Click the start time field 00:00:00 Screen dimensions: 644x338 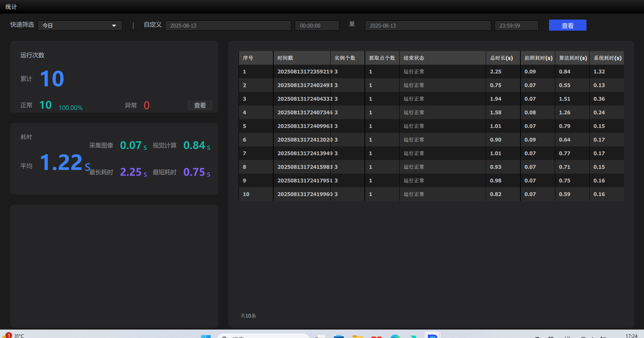(x=316, y=25)
